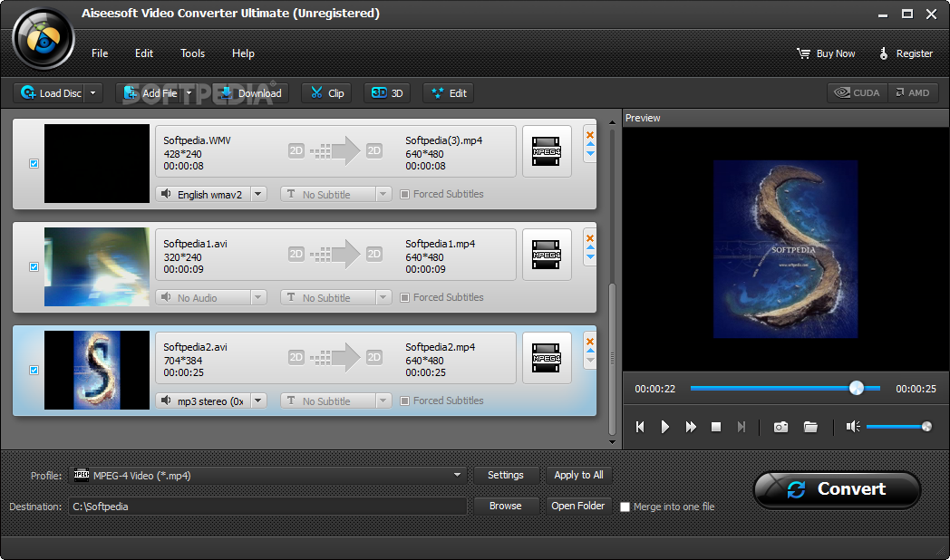Open the File menu
This screenshot has height=560, width=950.
(x=100, y=53)
